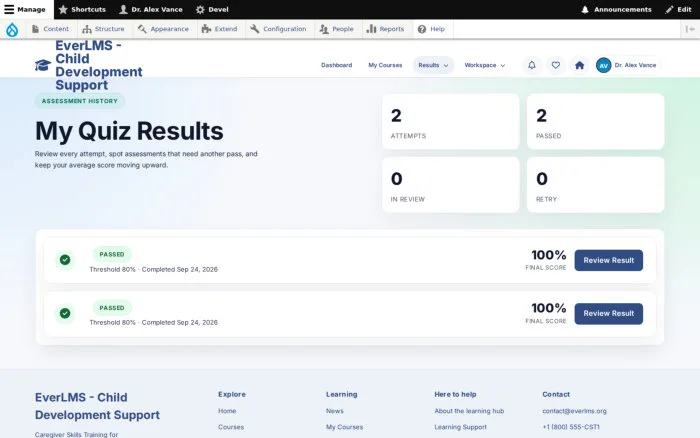Open favorites via the heart icon
Viewport: 700px width, 438px height.
point(555,65)
